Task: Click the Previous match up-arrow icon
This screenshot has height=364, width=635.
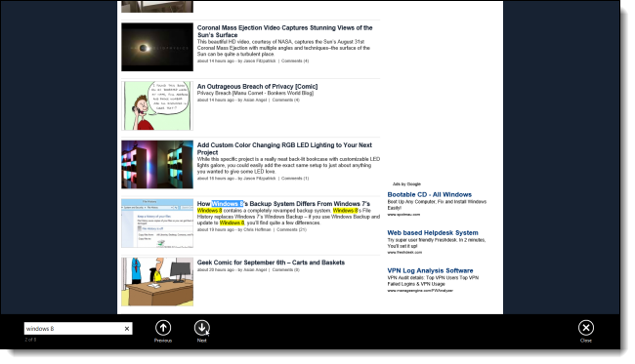Action: click(163, 328)
